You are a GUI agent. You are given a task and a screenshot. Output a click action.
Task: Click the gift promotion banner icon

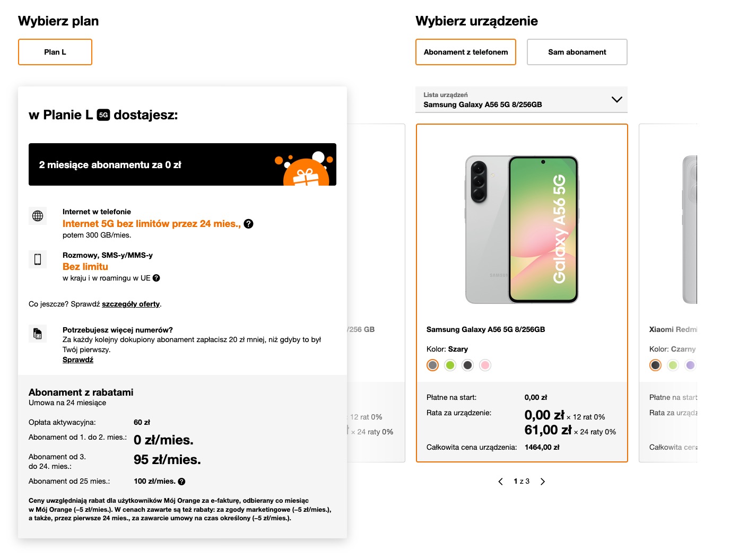(306, 169)
